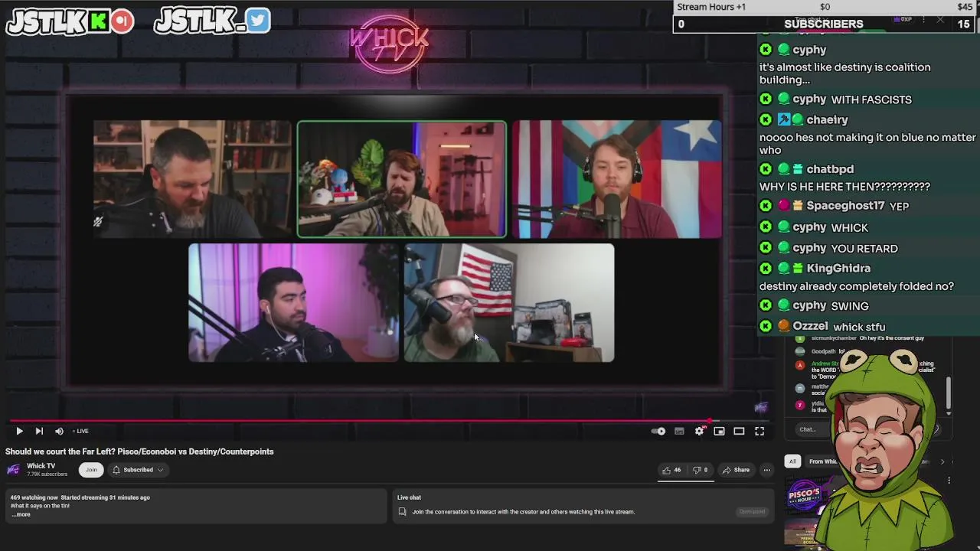Screen dimensions: 980x551
Task: Click username KingGhidra in chat
Action: tap(838, 269)
